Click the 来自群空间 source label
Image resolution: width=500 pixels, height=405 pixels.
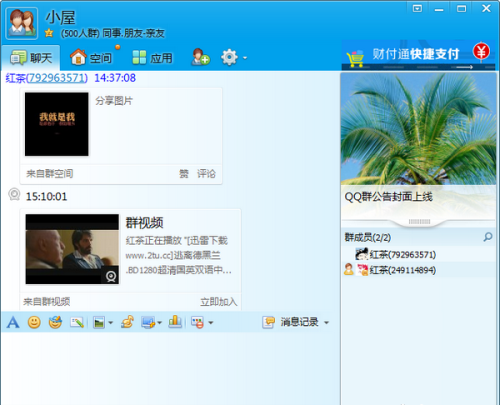point(50,174)
